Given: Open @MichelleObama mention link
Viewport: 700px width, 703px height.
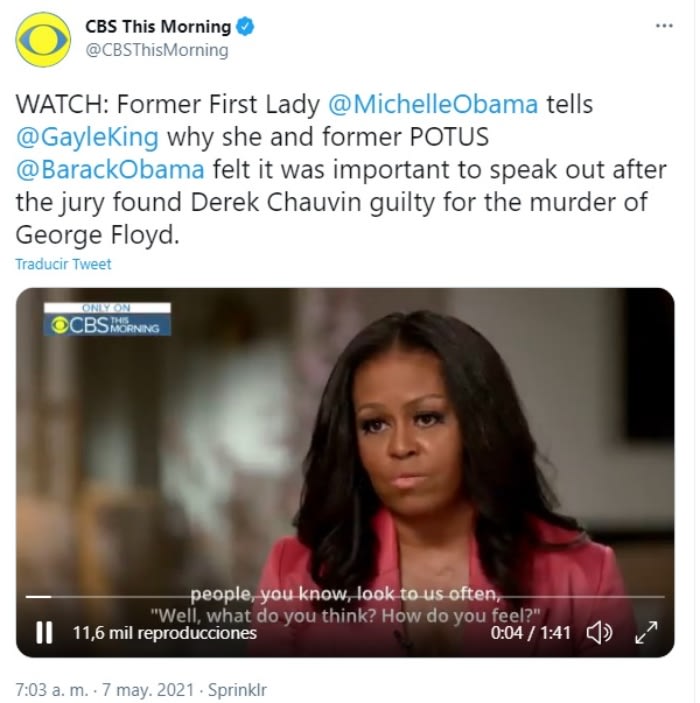Looking at the screenshot, I should (x=433, y=104).
